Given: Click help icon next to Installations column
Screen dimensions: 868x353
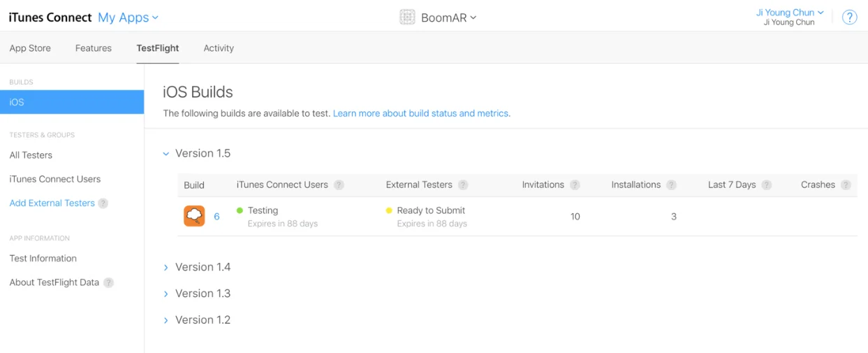Looking at the screenshot, I should pos(671,185).
